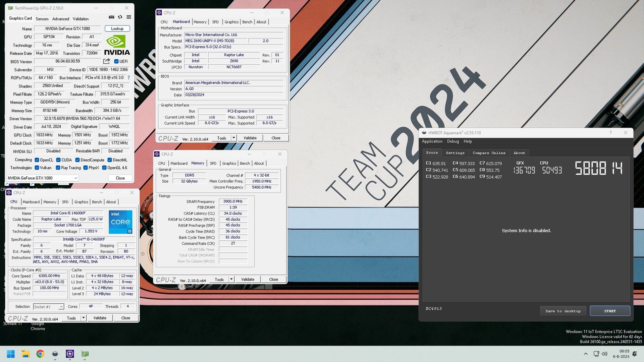The image size is (644, 362).
Task: Launch Google Chrome from the taskbar
Action: coord(40,354)
